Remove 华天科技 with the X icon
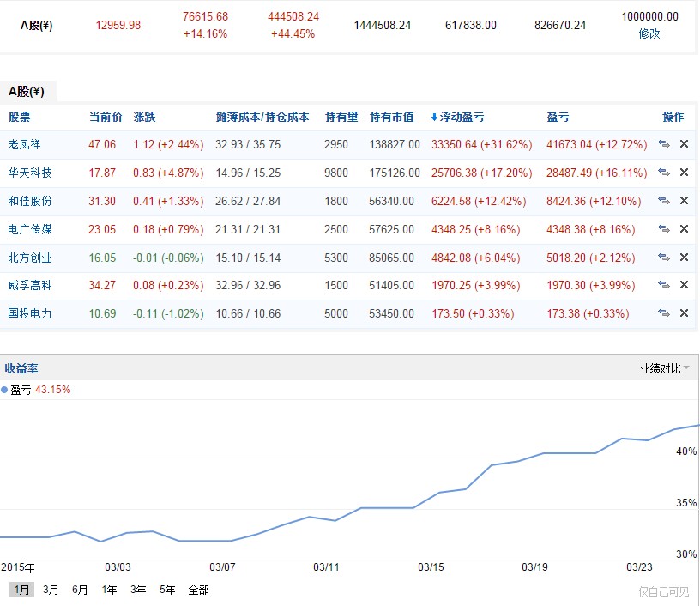Screen dimensions: 700x606 click(x=684, y=173)
